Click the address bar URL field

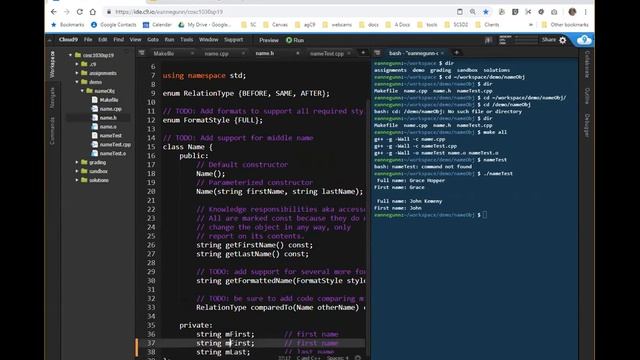(278, 12)
